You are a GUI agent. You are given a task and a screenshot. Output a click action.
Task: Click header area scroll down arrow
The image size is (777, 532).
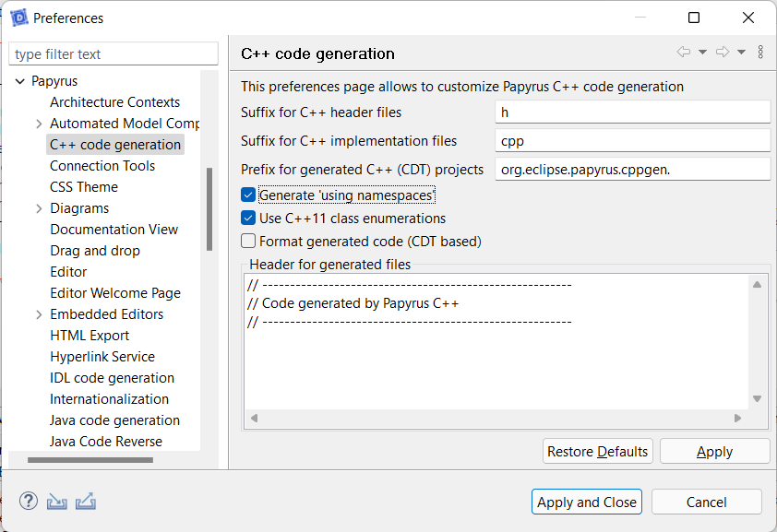coord(758,399)
